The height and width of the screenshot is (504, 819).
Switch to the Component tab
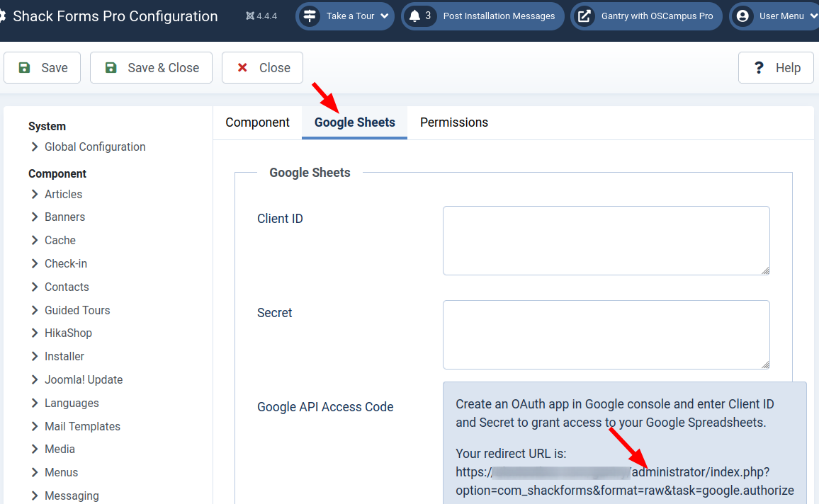click(x=257, y=122)
